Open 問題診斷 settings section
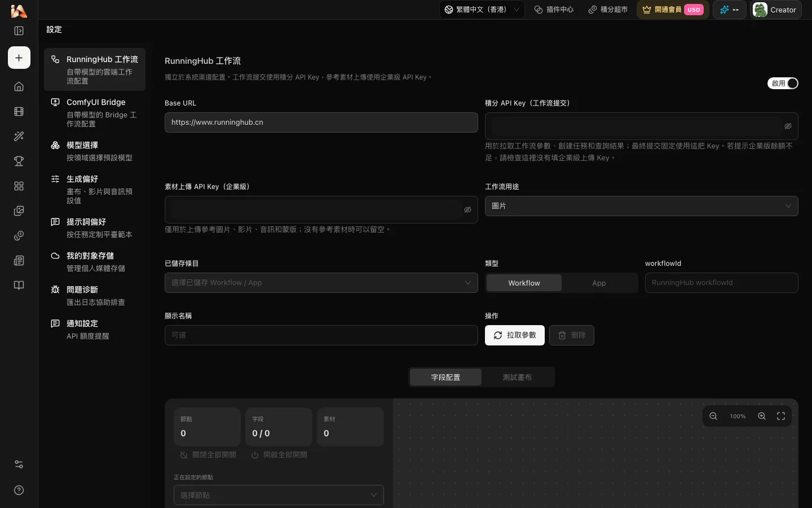The image size is (812, 508). point(95,295)
